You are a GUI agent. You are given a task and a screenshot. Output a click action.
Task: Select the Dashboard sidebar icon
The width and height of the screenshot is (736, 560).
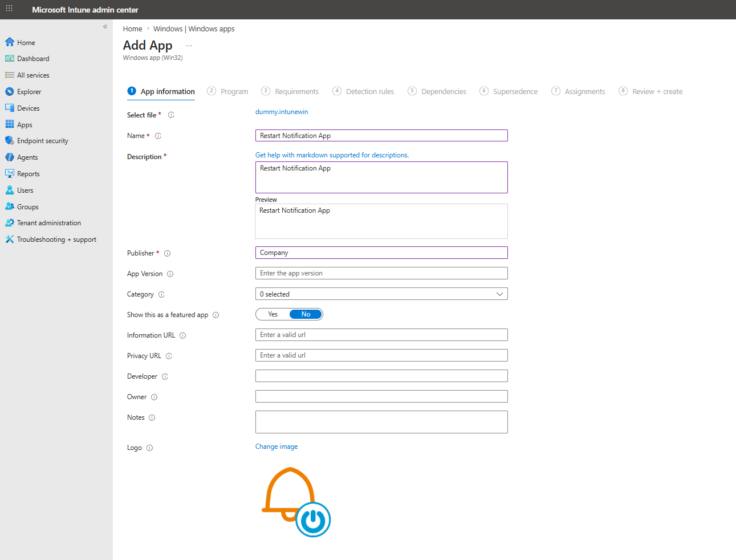click(32, 58)
